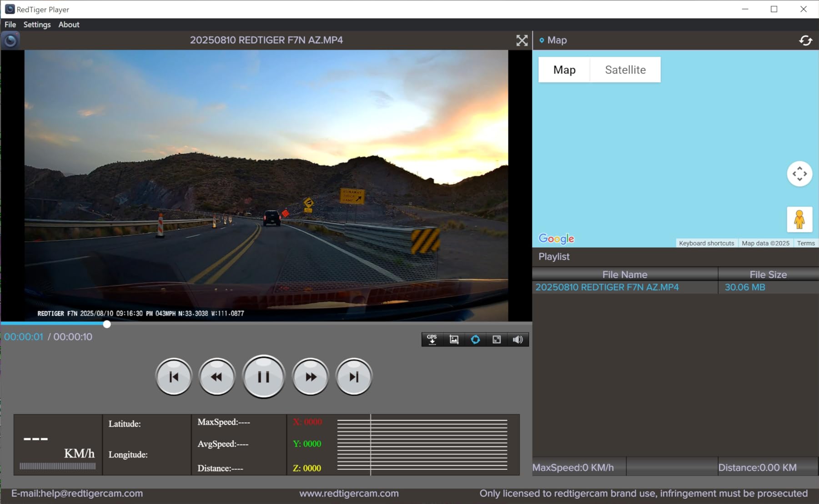The image size is (819, 504).
Task: Click the blue rotate/refresh playback icon
Action: coord(475,339)
